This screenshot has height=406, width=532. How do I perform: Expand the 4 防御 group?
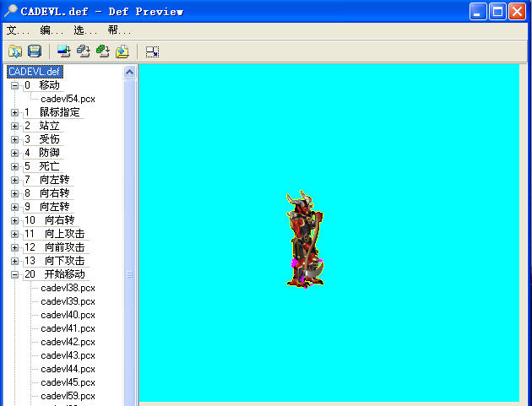[x=14, y=153]
